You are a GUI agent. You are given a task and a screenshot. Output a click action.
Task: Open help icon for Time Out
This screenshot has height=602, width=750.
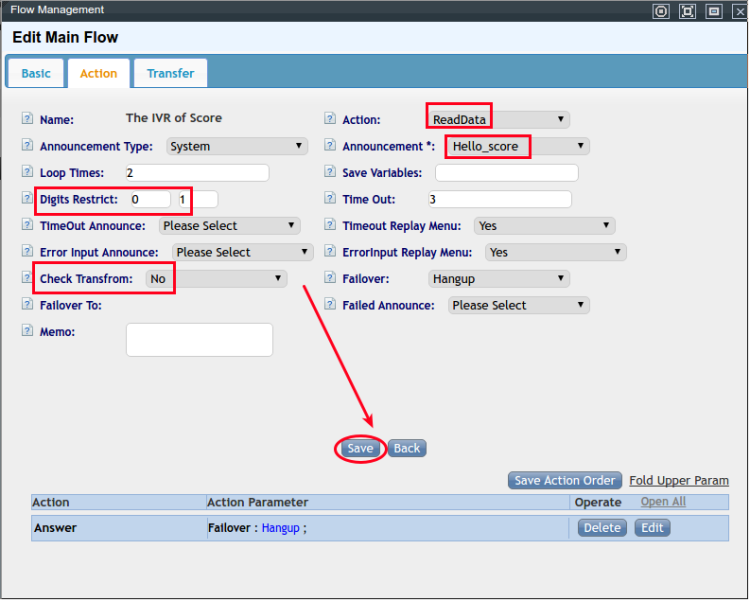(x=330, y=199)
